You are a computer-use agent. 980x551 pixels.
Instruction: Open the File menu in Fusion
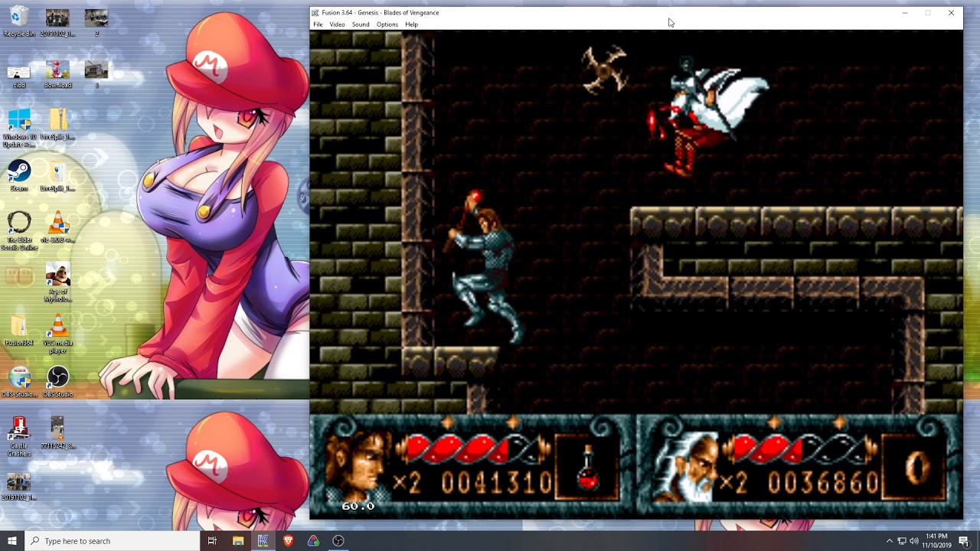pos(318,24)
